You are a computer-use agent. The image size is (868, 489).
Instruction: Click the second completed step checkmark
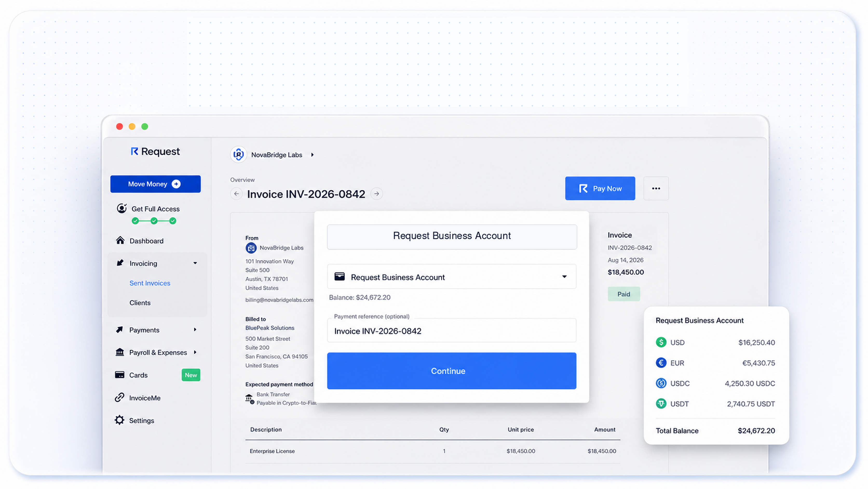point(154,221)
